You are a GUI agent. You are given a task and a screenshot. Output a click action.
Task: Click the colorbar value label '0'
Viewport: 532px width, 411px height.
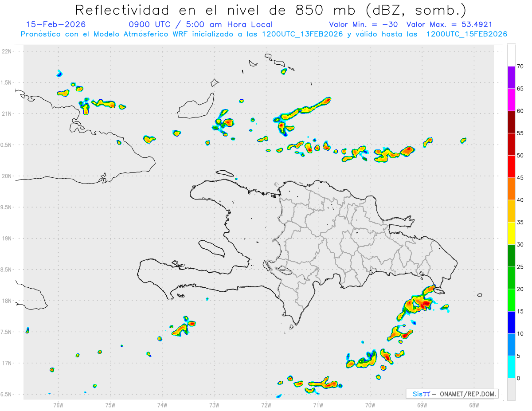[519, 378]
